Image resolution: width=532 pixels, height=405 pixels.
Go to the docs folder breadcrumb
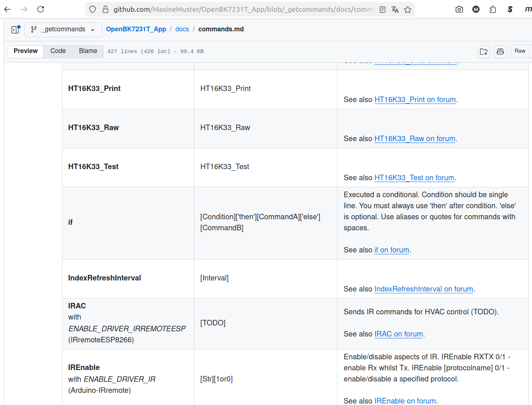coord(182,29)
